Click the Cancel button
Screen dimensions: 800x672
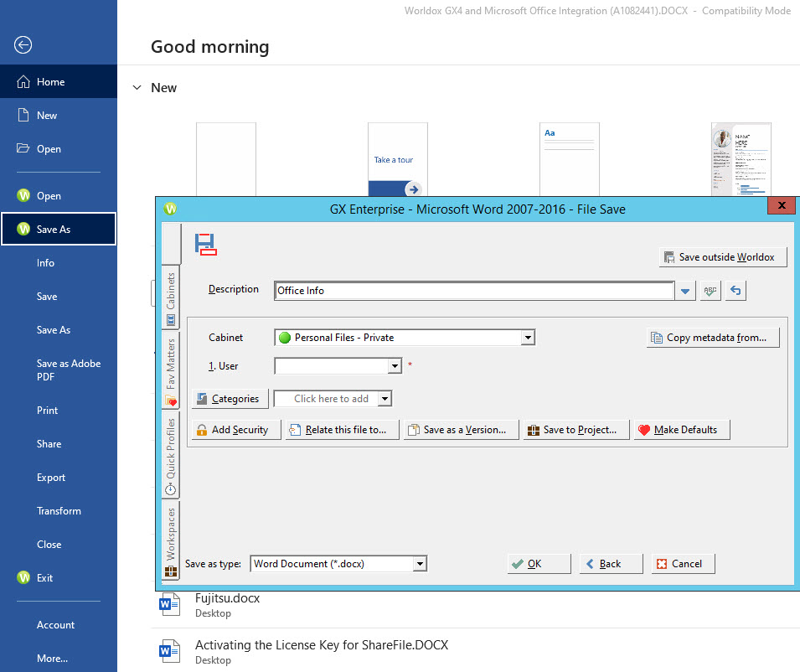click(683, 564)
